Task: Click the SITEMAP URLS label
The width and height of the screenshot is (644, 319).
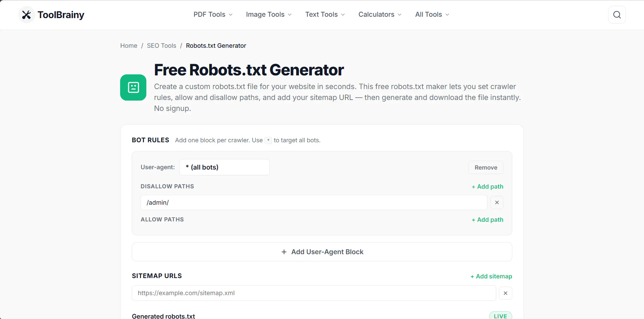Action: point(157,276)
